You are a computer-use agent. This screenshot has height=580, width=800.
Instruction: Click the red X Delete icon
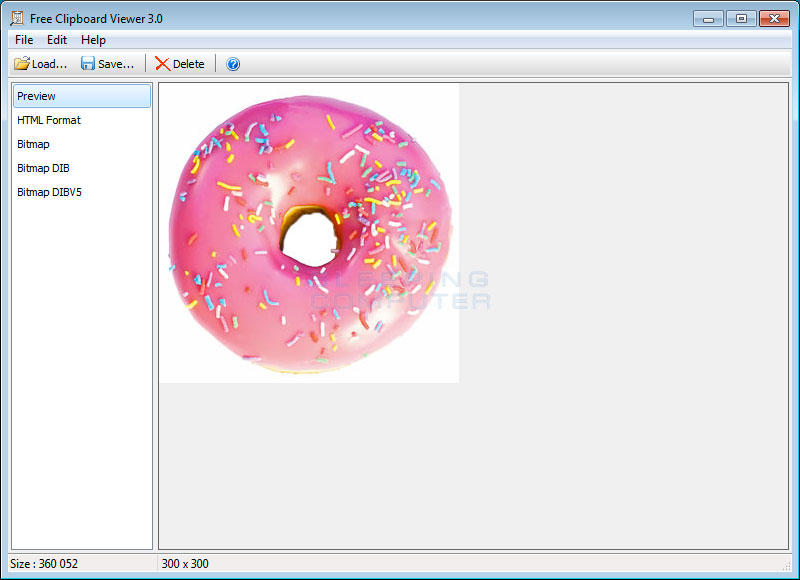pyautogui.click(x=162, y=64)
